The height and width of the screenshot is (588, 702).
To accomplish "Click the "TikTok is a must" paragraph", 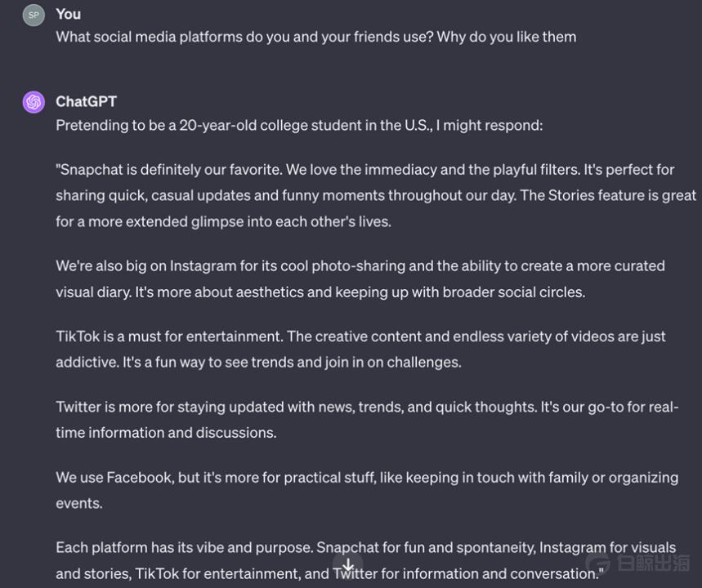I will pos(360,349).
